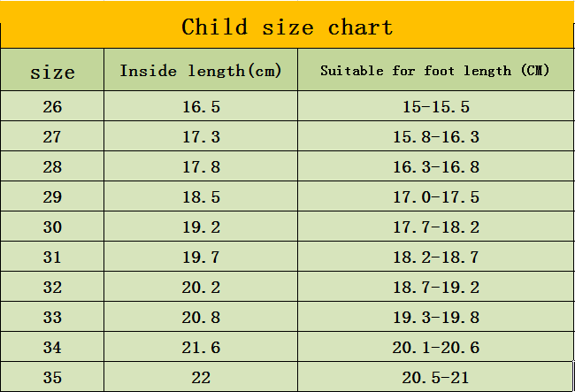Image resolution: width=575 pixels, height=392 pixels.
Task: Click the 20.8 inside length cell
Action: (x=201, y=318)
